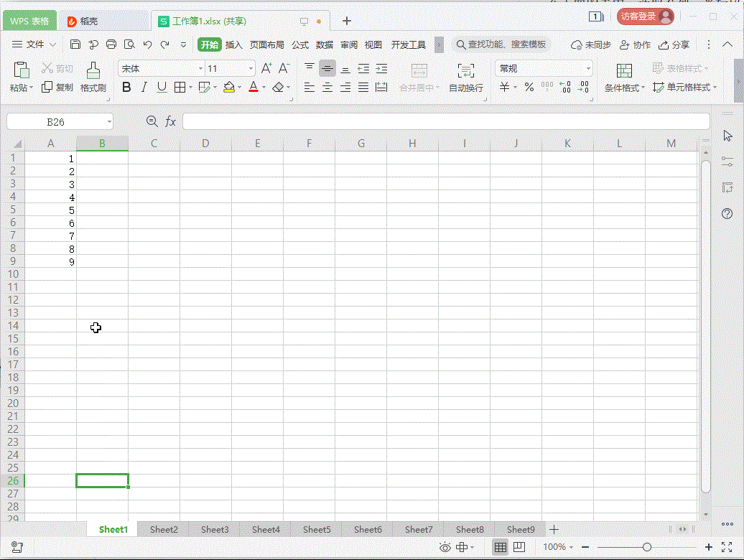
Task: Click the Format Painter brush
Action: 93,70
